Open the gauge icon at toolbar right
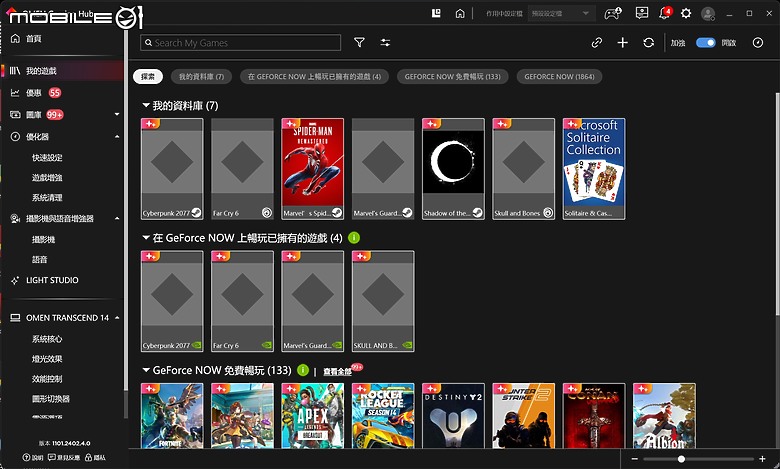Screen dimensions: 780x469 pyautogui.click(x=758, y=43)
